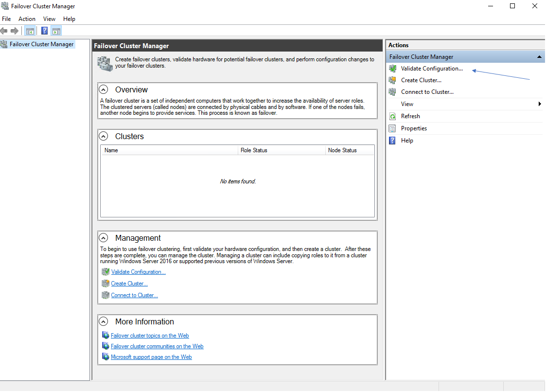The height and width of the screenshot is (392, 546).
Task: Open Failover cluster topics on the Web
Action: [150, 336]
